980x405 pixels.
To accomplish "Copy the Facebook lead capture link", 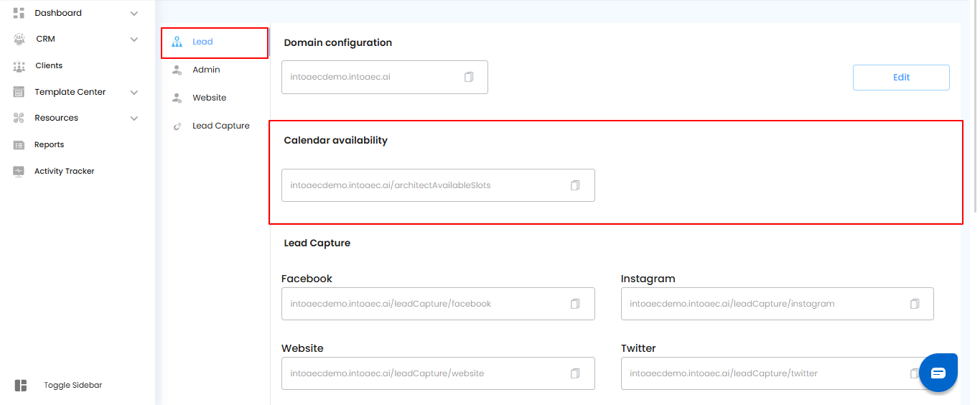I will [575, 304].
